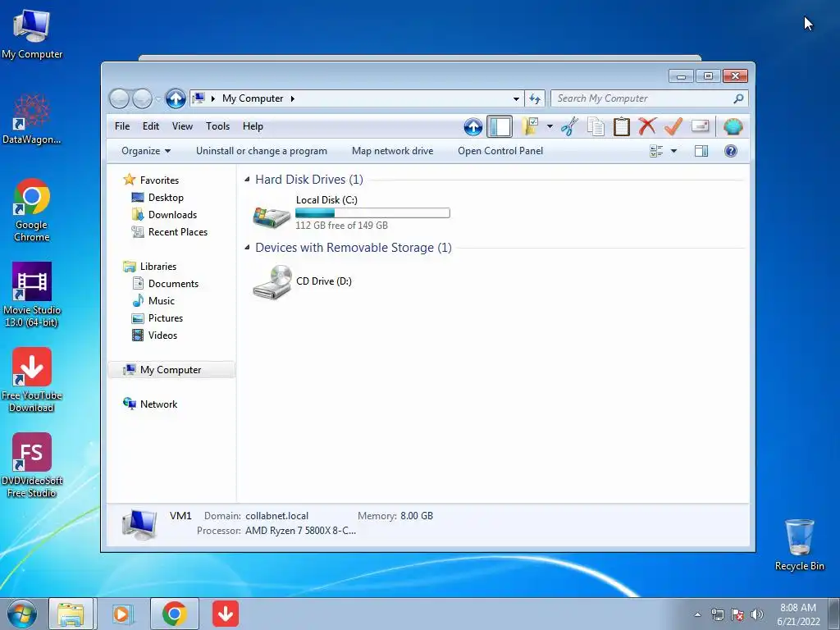Click the Movie Studio 13.0 desktop shortcut
Viewport: 840px width, 630px height.
pos(32,294)
